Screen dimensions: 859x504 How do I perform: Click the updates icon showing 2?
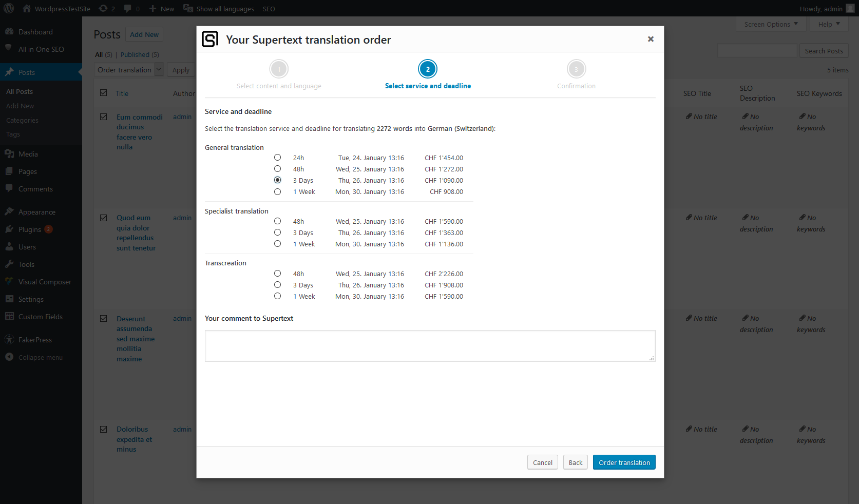click(103, 9)
